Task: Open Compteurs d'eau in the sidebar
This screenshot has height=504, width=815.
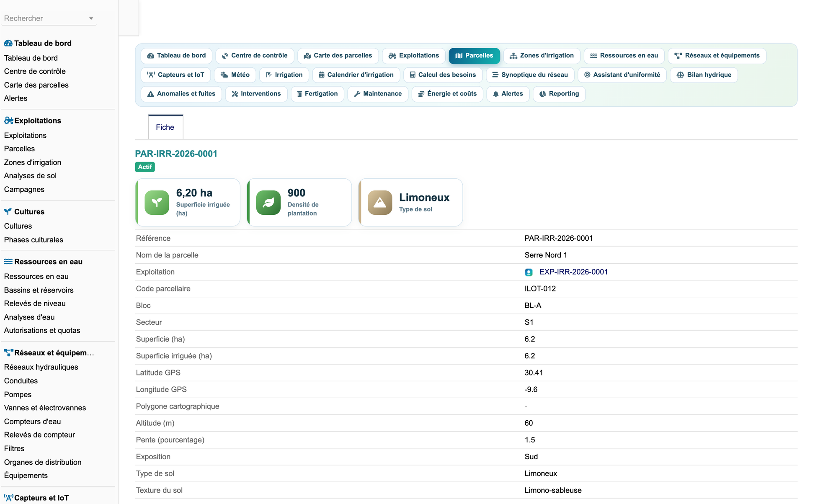Action: pos(32,422)
